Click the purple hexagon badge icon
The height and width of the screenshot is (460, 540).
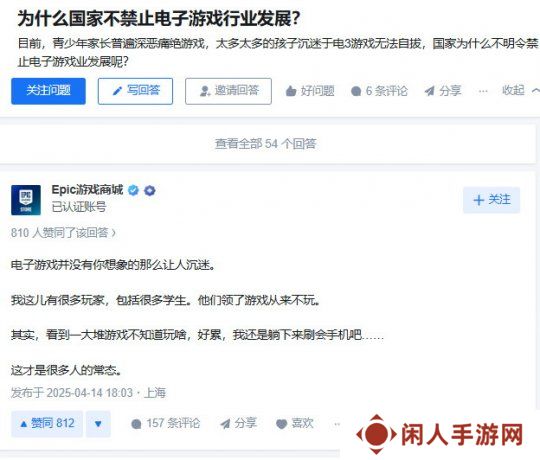(x=149, y=190)
